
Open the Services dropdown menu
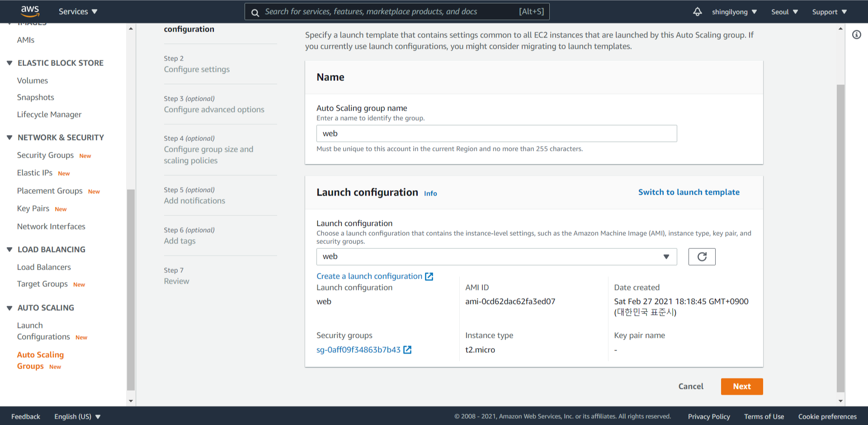tap(78, 12)
